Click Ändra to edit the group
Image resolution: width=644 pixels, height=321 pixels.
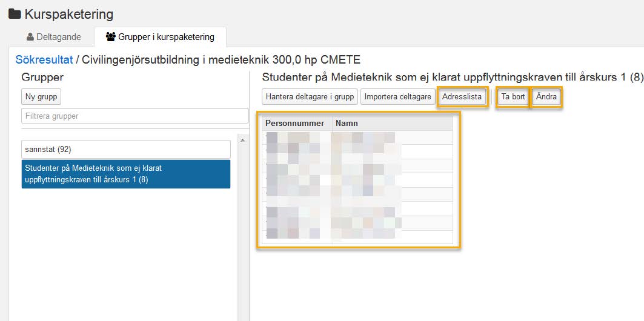pyautogui.click(x=546, y=97)
